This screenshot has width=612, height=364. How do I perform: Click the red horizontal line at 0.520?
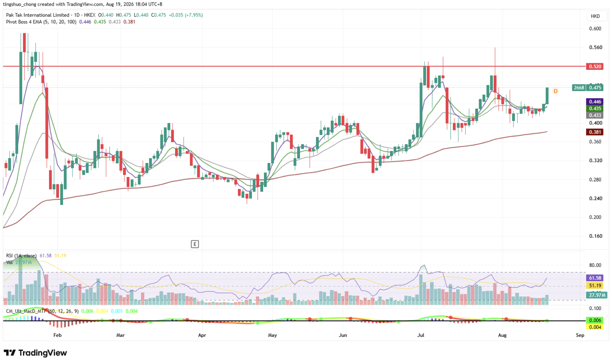click(294, 66)
